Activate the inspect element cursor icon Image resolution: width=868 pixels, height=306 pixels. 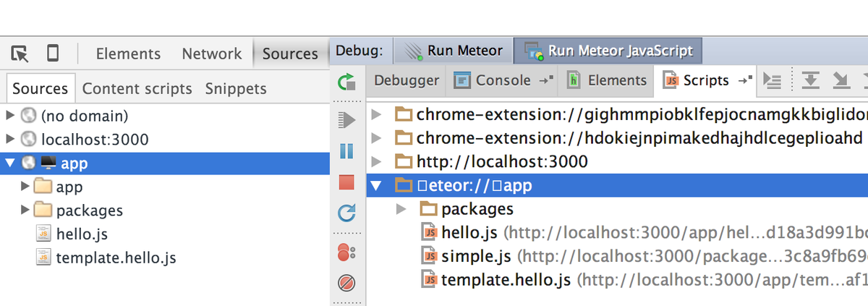(x=20, y=54)
